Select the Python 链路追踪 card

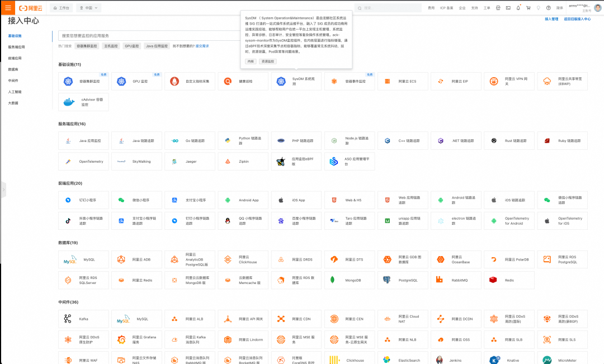pos(243,140)
